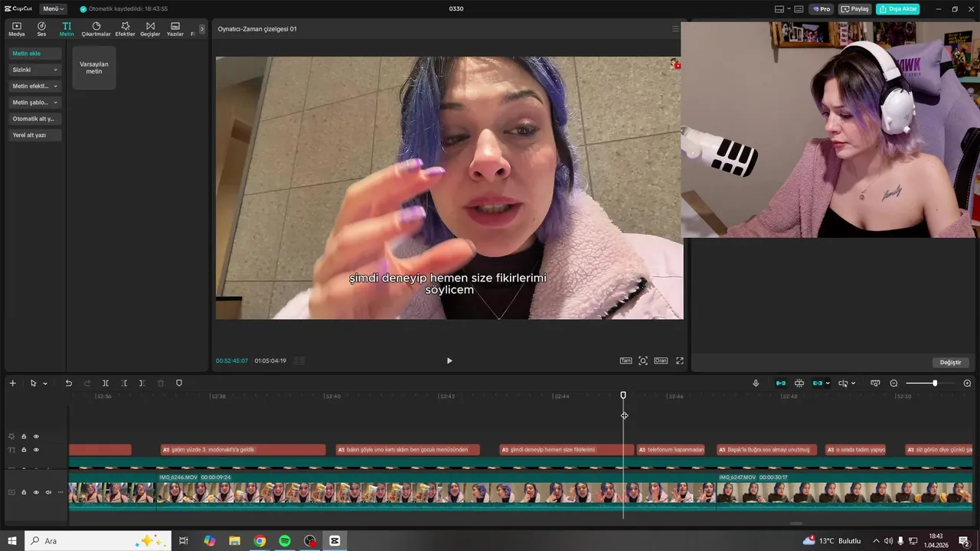Toggle clip linkage
This screenshot has width=980, height=551.
point(817,383)
